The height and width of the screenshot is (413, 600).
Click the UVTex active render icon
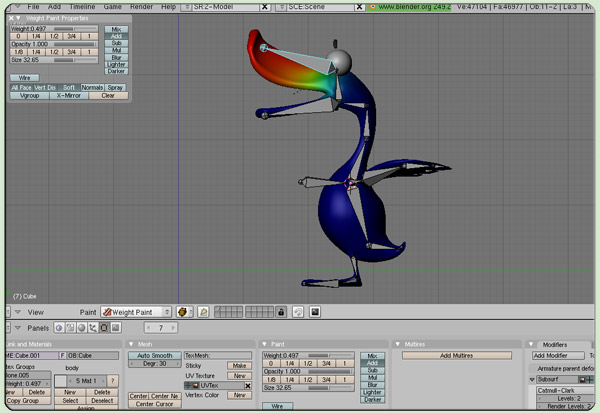(196, 385)
